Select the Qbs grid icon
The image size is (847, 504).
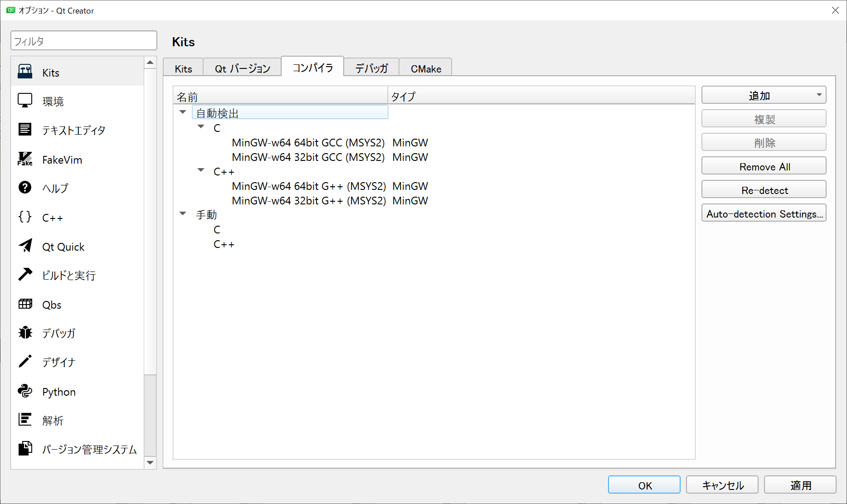pos(25,304)
